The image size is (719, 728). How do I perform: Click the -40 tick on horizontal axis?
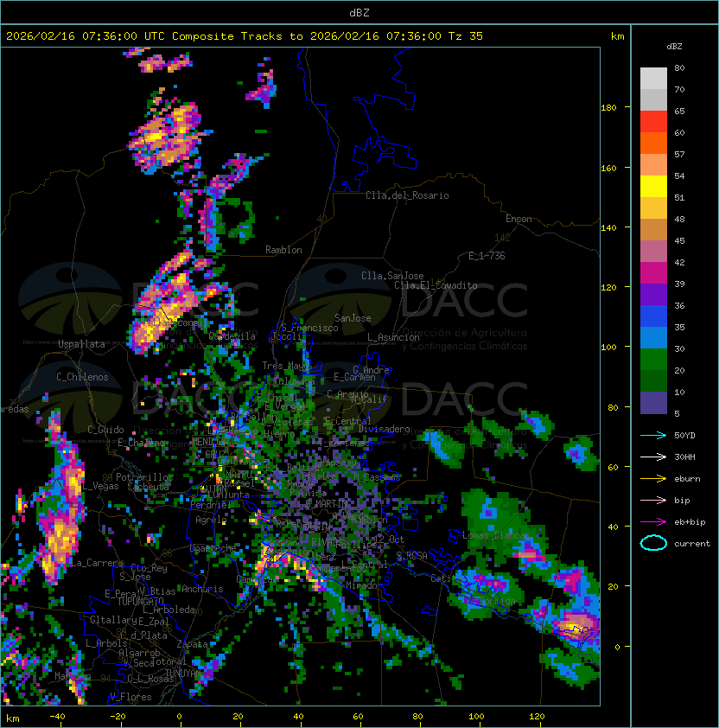57,717
